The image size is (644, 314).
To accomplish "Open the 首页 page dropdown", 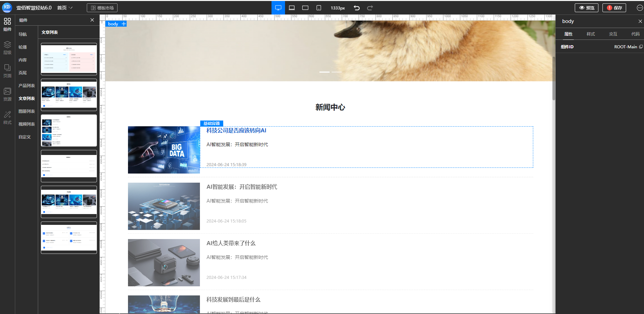I will [65, 8].
